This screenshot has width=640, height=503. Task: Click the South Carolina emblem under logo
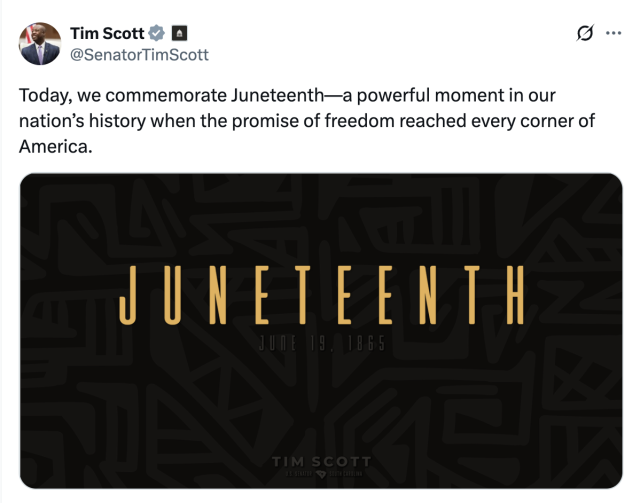click(x=321, y=474)
